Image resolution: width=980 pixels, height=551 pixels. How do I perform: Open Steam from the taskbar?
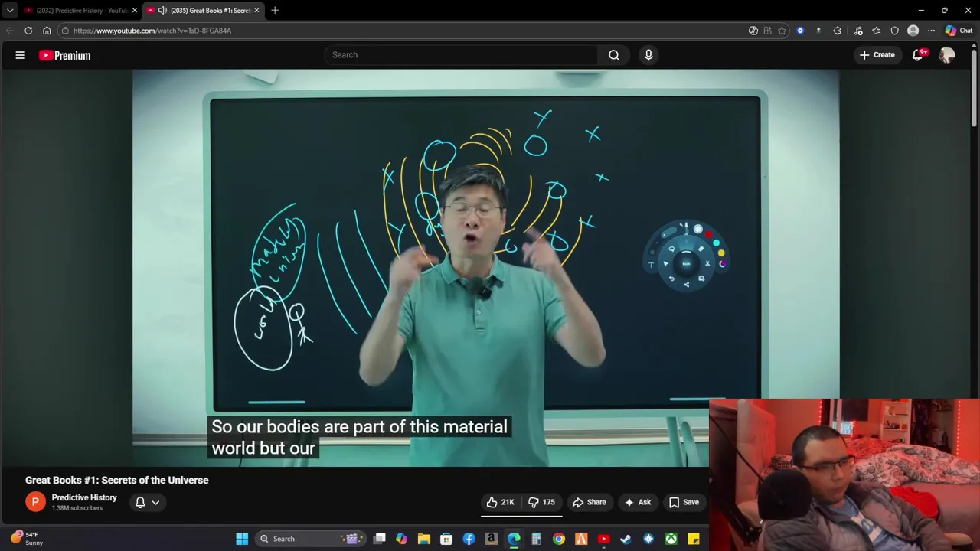click(x=626, y=539)
